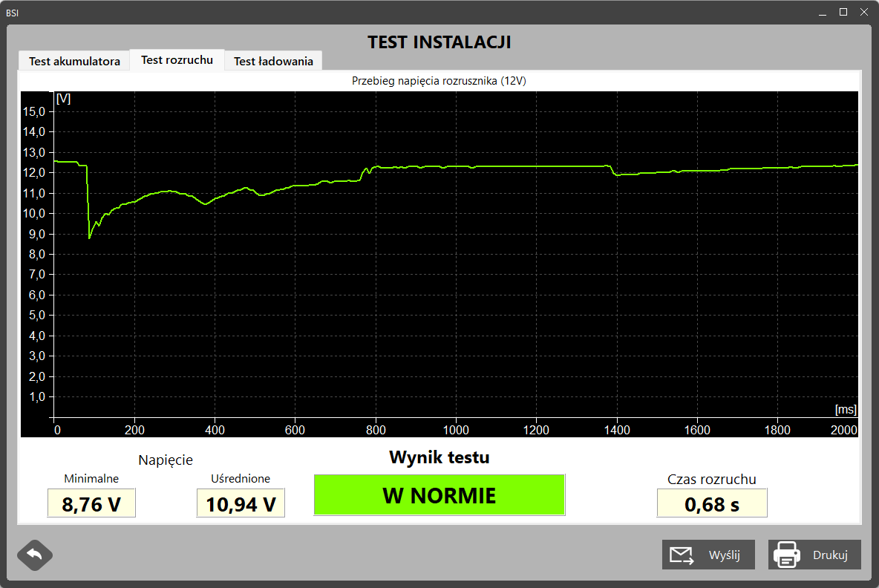Click the [ms] axis label on the graph
This screenshot has height=588, width=879.
click(x=846, y=408)
